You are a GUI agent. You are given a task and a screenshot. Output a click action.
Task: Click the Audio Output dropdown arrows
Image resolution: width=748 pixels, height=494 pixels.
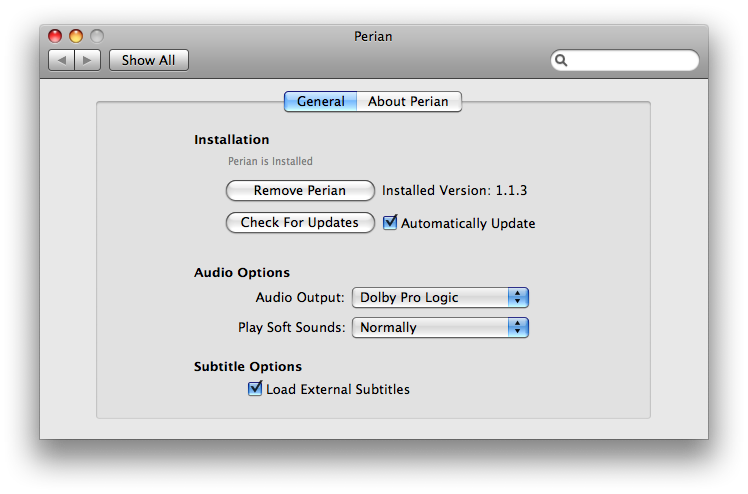pyautogui.click(x=517, y=297)
